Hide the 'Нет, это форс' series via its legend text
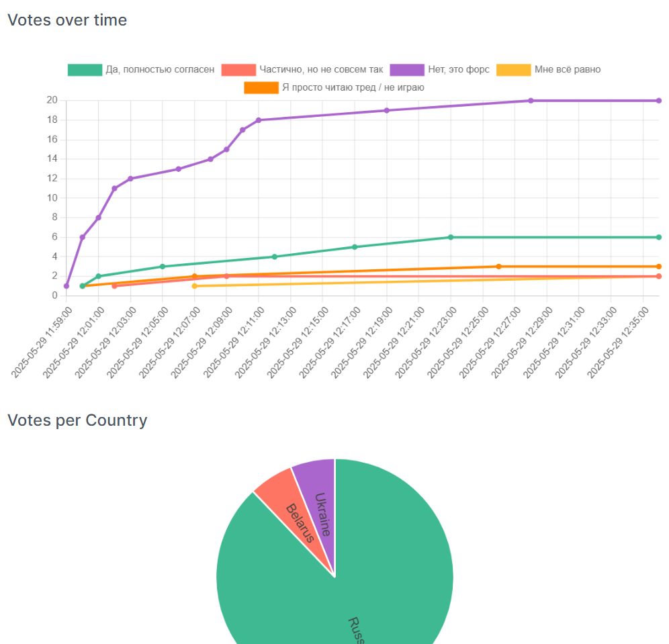 coord(459,69)
